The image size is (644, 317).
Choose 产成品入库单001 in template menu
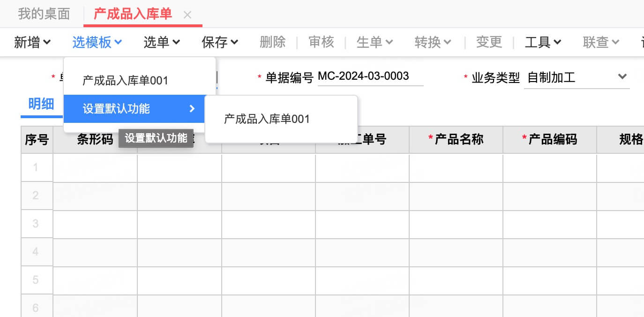click(139, 81)
